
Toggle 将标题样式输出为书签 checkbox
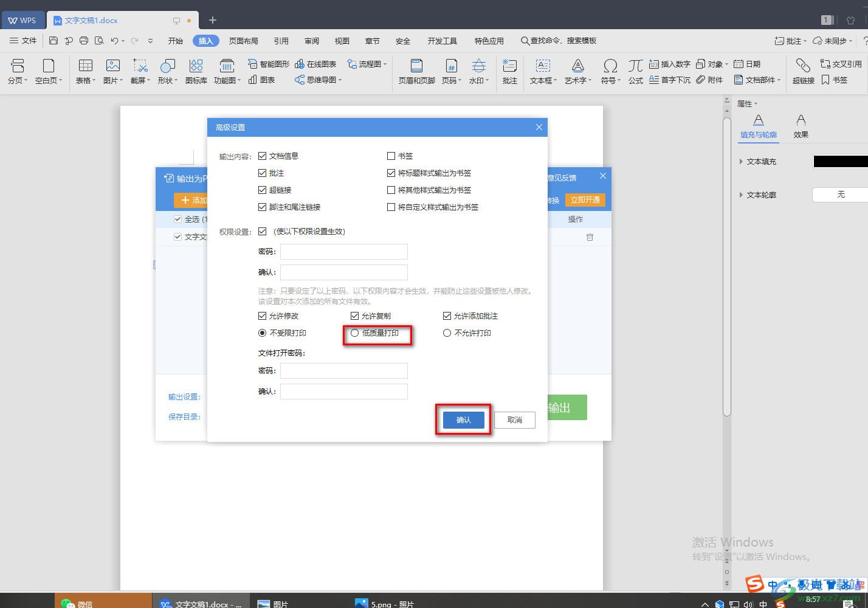tap(391, 173)
